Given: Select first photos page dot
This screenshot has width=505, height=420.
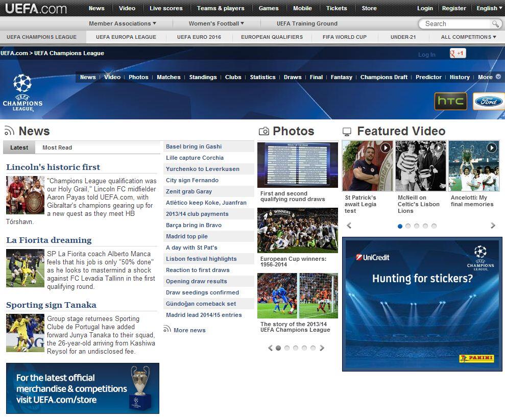Looking at the screenshot, I should (278, 348).
